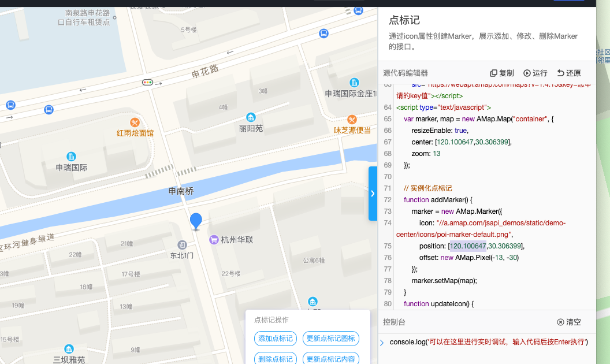Click the resizeEnable: true line
This screenshot has height=364, width=610.
[440, 131]
